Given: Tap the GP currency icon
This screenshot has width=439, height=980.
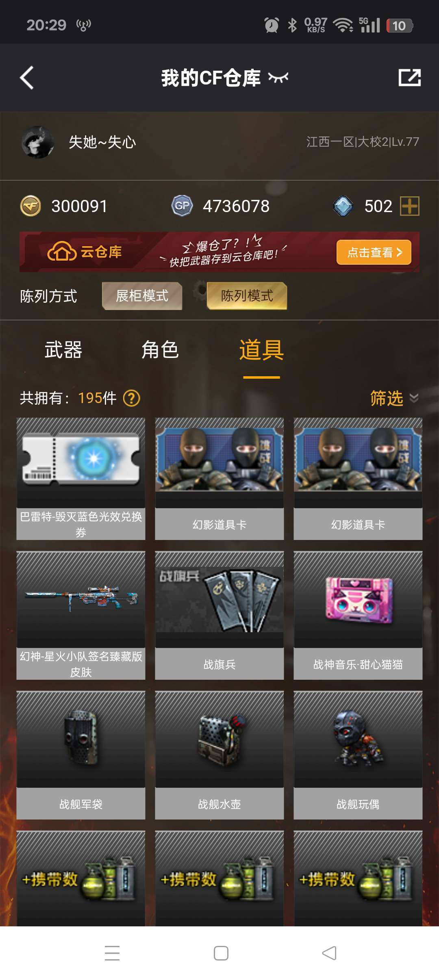Looking at the screenshot, I should click(x=182, y=206).
